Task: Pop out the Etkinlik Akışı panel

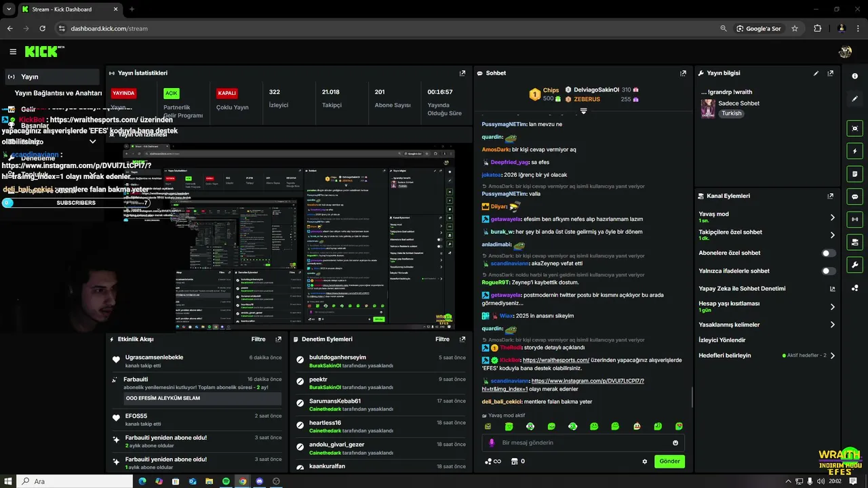Action: point(278,339)
